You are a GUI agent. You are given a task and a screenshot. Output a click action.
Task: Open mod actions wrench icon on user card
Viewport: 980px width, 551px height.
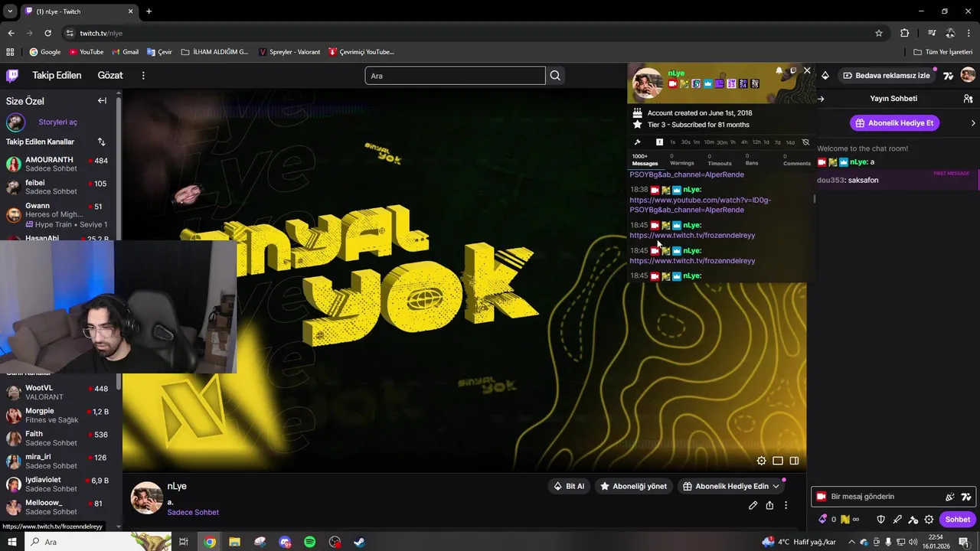[x=637, y=142]
